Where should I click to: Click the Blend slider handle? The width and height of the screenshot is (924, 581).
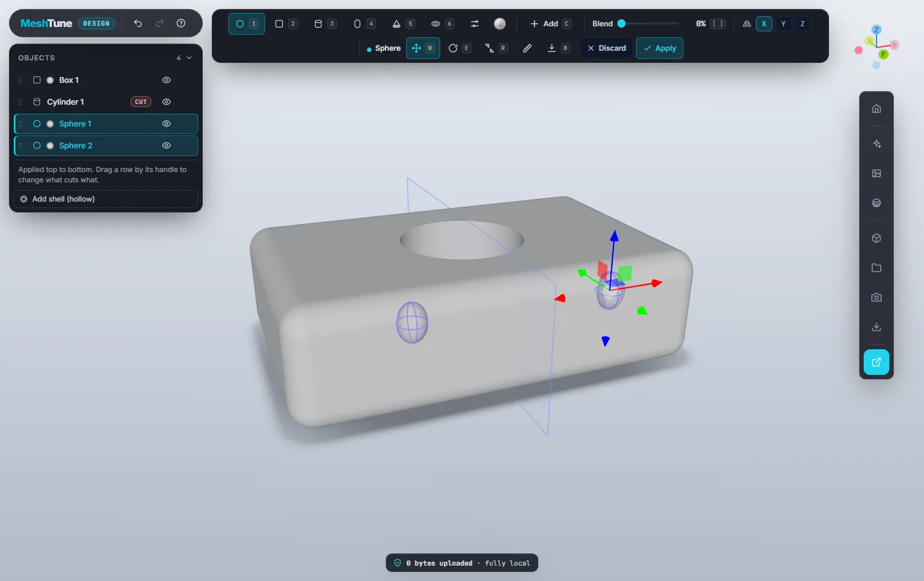(621, 24)
